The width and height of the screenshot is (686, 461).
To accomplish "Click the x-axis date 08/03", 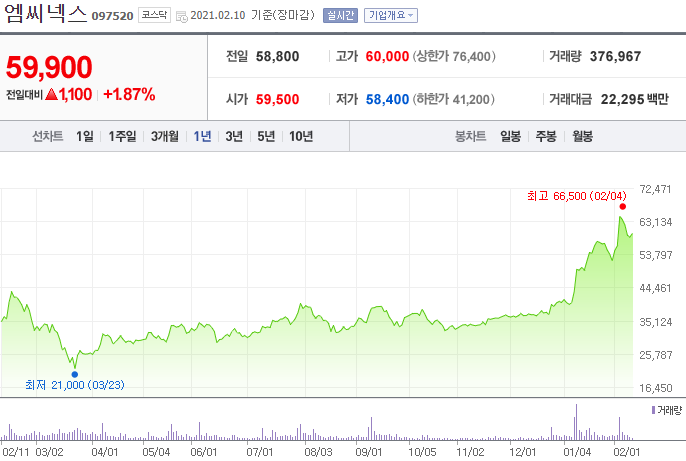I will (x=318, y=452).
